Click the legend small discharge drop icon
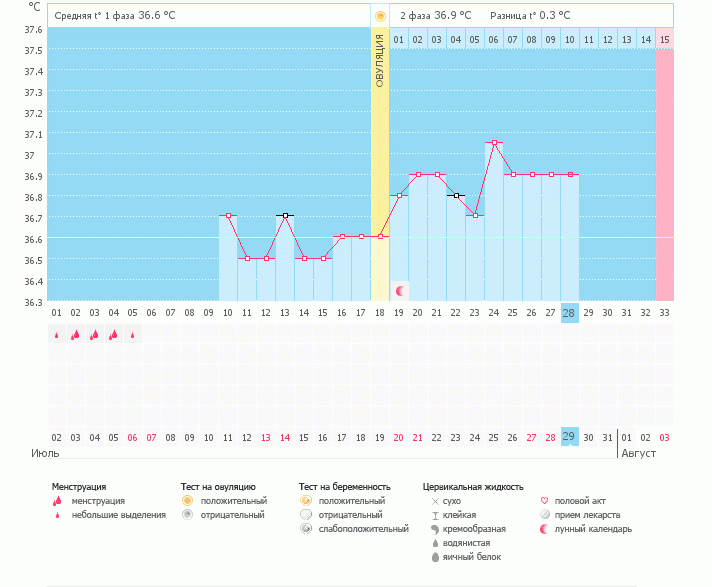Viewport: 712px width, 587px height. [57, 515]
